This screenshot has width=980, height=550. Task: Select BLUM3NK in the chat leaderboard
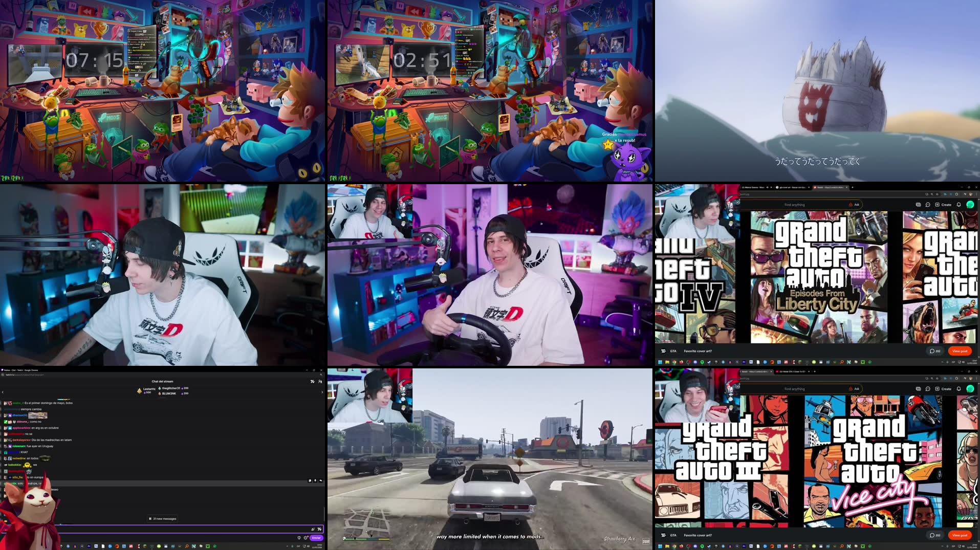173,393
